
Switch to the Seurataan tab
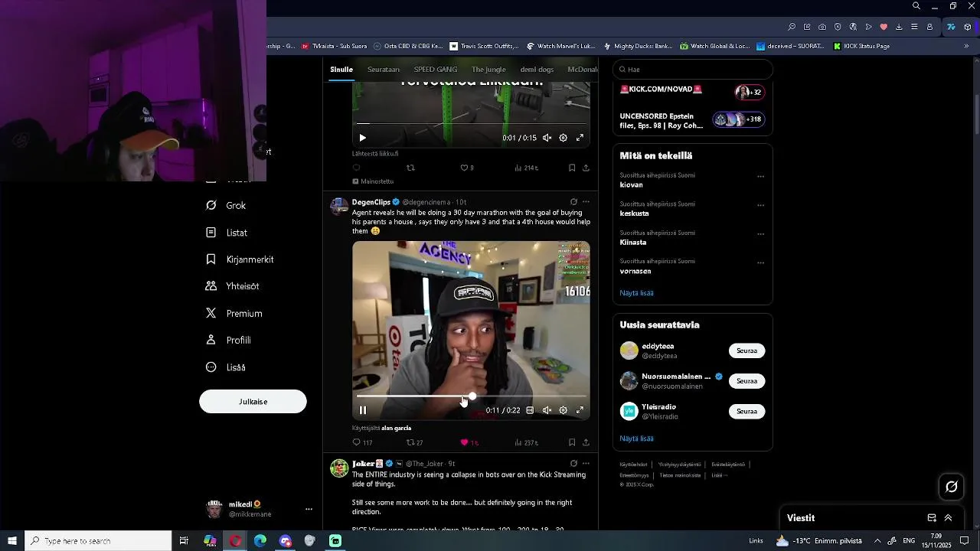(384, 70)
